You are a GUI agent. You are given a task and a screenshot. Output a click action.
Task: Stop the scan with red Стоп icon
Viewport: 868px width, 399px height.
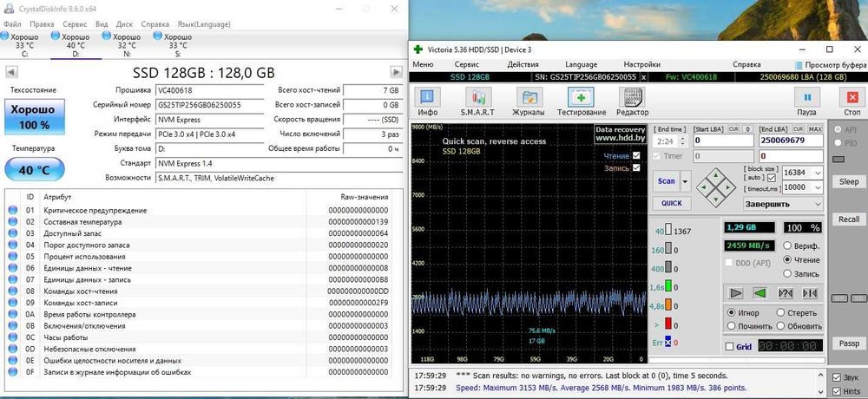coord(852,98)
